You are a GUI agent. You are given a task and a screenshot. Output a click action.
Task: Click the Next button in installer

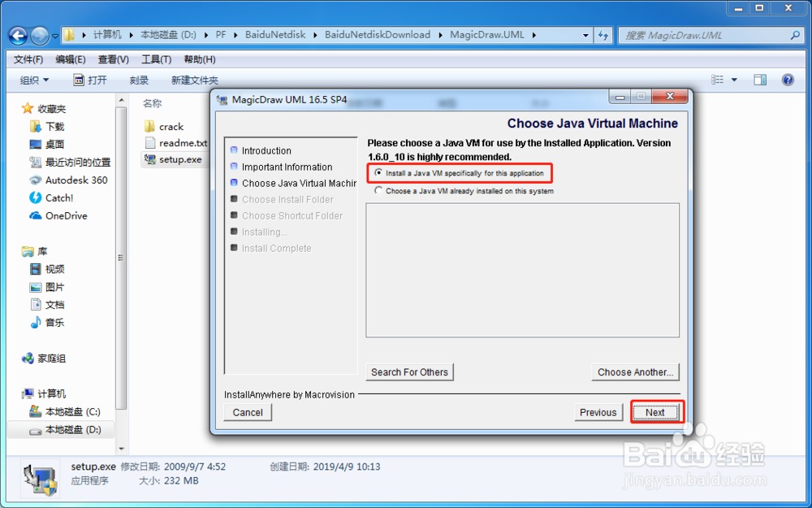(x=655, y=413)
